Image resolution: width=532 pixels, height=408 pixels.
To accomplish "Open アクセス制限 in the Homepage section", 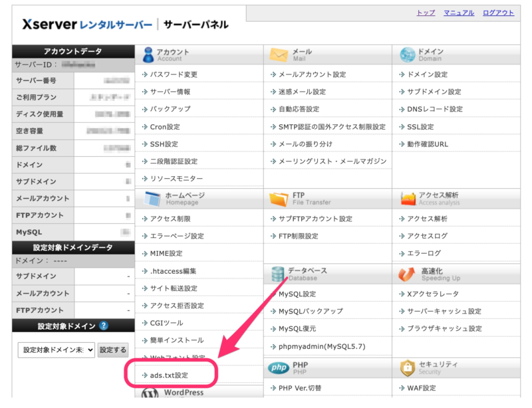I will click(170, 219).
